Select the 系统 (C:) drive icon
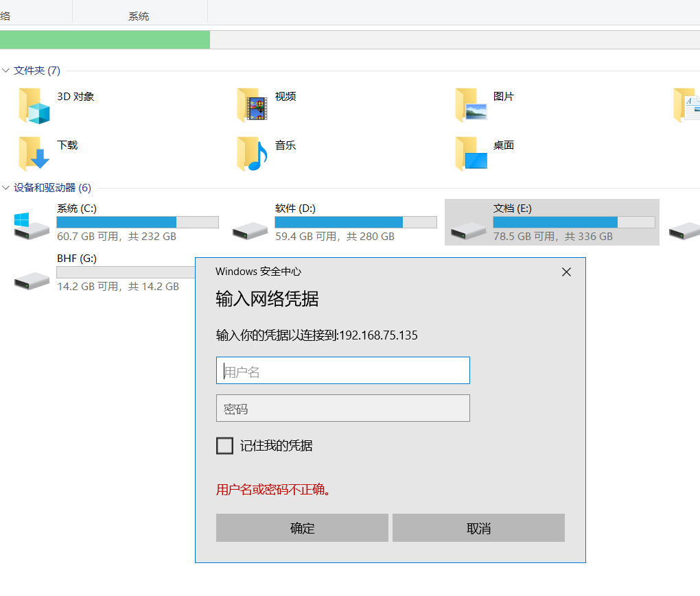The width and height of the screenshot is (700, 596). click(x=32, y=225)
